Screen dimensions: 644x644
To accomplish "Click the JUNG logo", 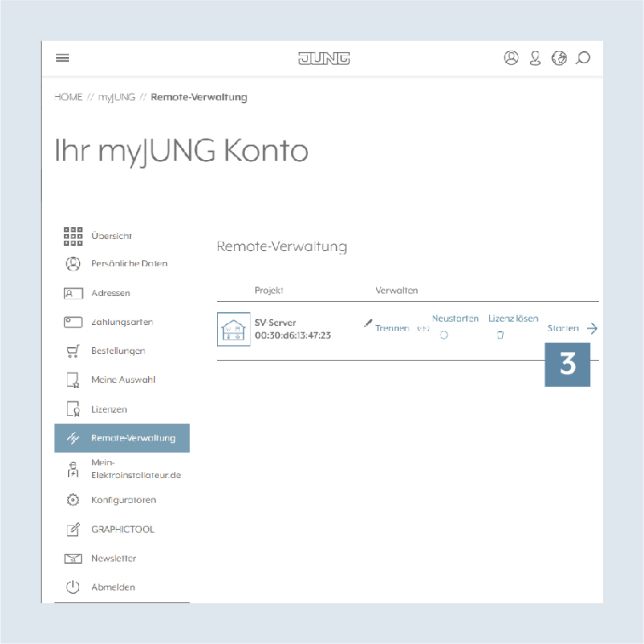I will tap(323, 59).
